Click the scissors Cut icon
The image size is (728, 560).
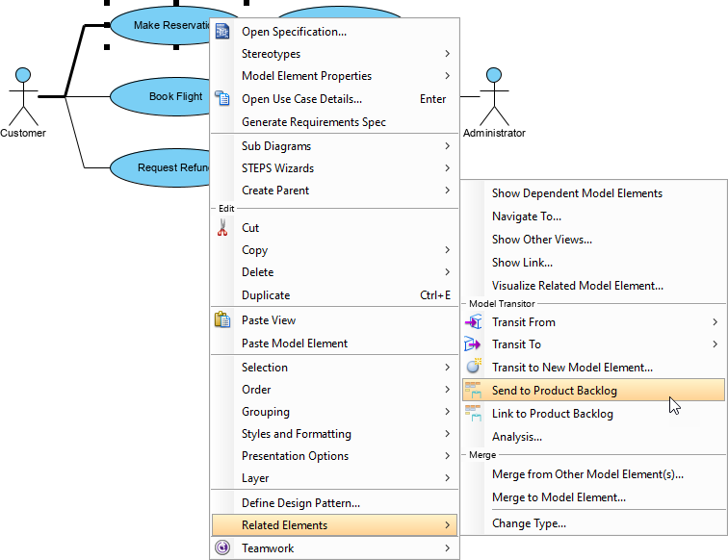pyautogui.click(x=222, y=228)
